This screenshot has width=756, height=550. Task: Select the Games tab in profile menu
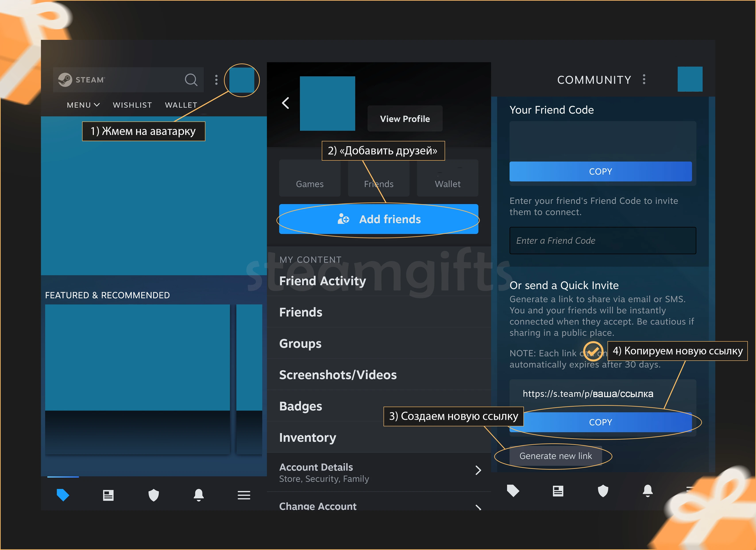click(309, 183)
